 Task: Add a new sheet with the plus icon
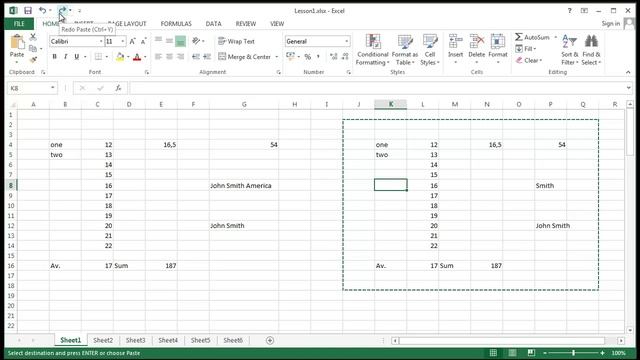(x=270, y=340)
